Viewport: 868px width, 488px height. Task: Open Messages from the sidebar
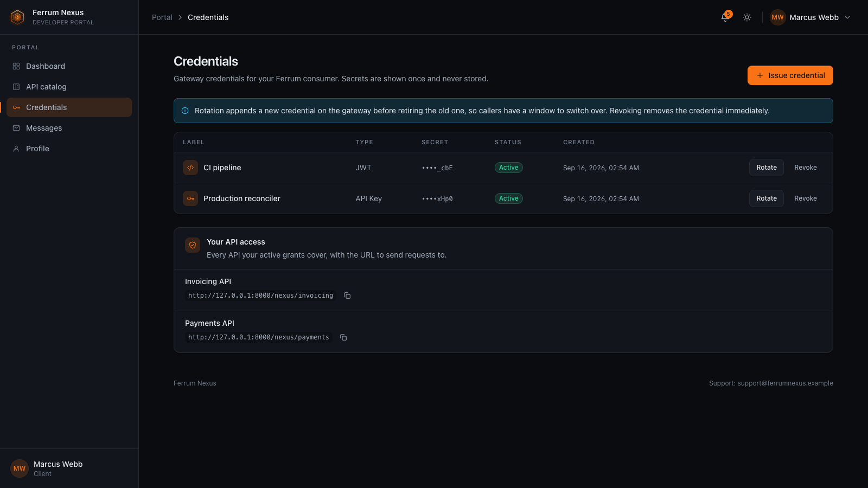69,128
